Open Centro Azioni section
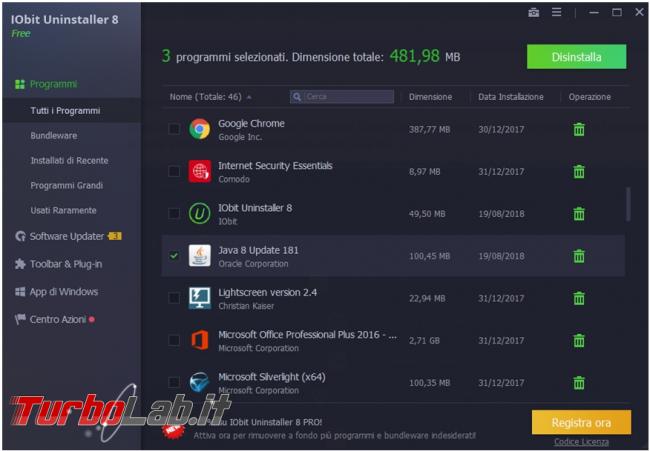The height and width of the screenshot is (451, 650). (x=58, y=320)
